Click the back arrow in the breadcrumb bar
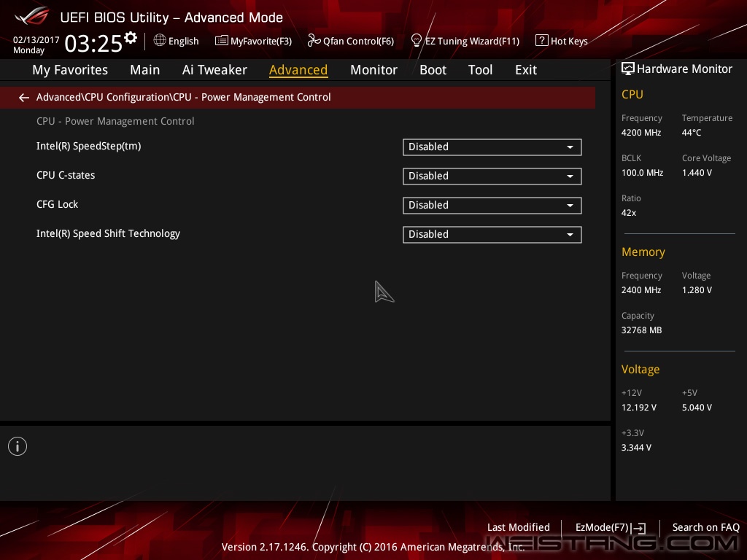 tap(24, 98)
